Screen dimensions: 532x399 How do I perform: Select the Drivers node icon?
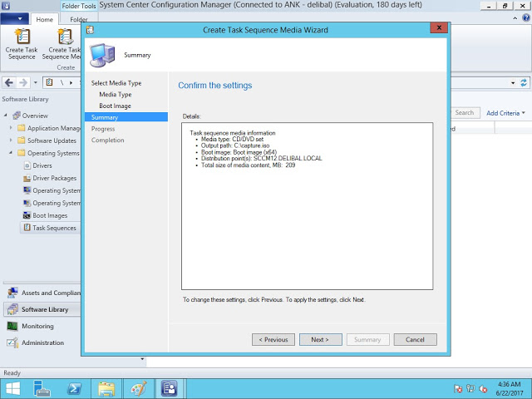pos(27,165)
